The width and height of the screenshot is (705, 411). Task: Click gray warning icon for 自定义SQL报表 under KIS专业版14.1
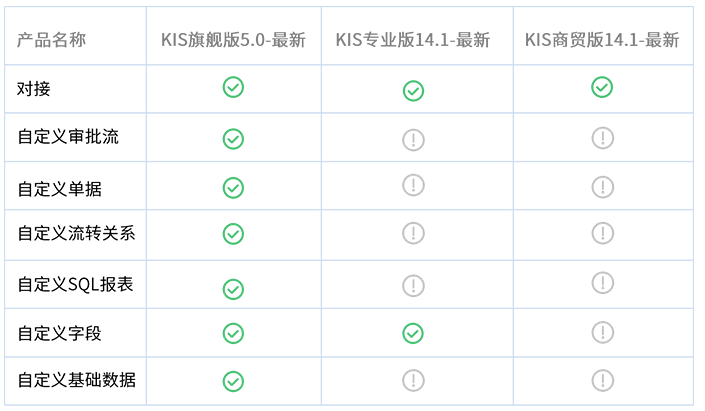point(413,285)
